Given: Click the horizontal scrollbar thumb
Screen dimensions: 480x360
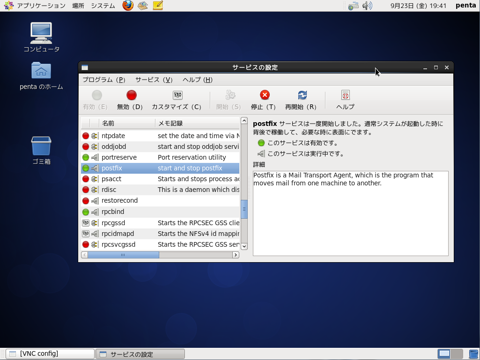Looking at the screenshot, I should [123, 255].
